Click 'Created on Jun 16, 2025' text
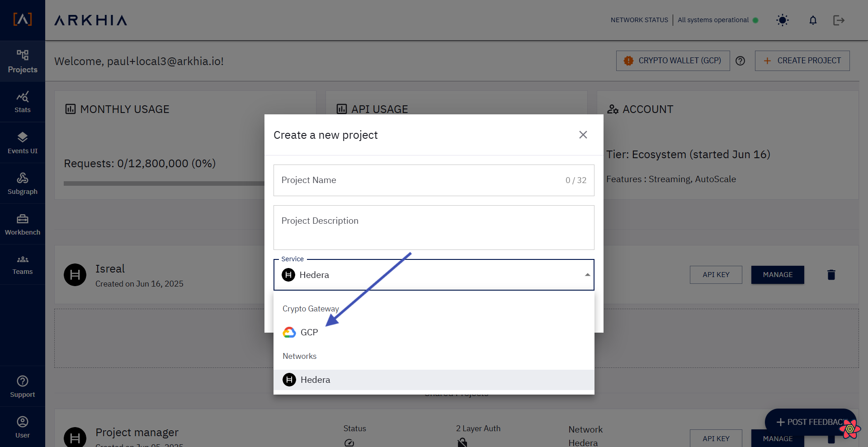Screen dimensions: 868x447 [x=139, y=284]
